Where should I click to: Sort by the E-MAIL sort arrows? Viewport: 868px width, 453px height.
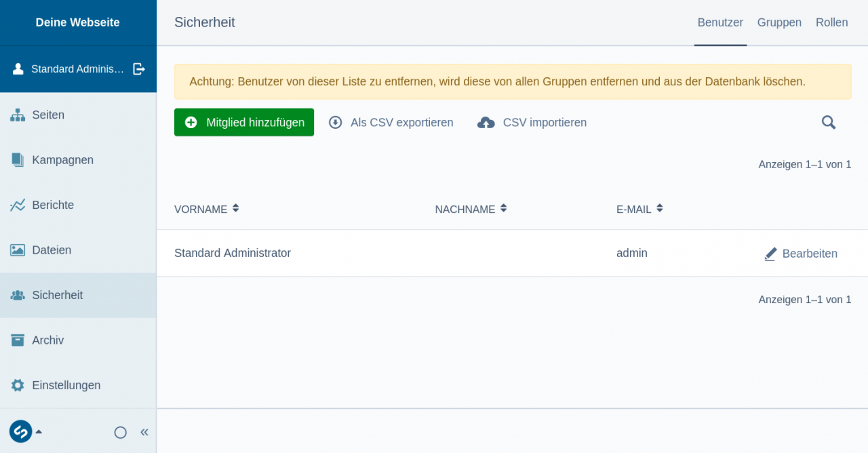coord(659,208)
